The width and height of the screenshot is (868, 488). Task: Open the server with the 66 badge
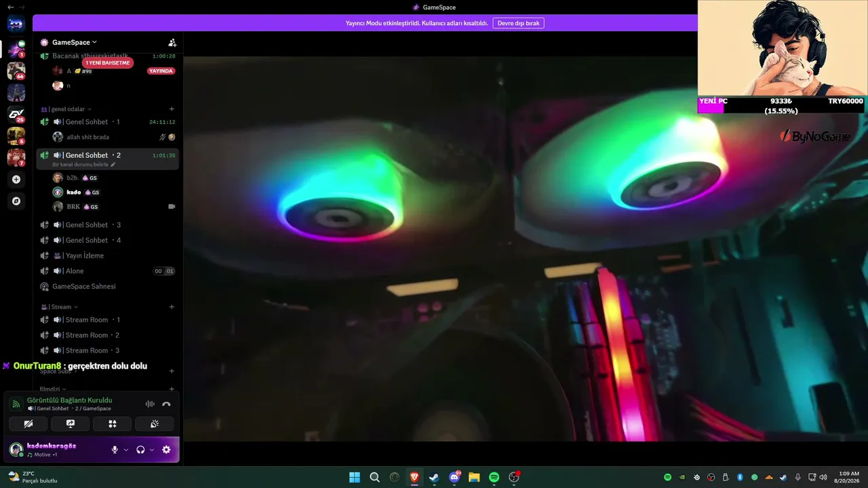[16, 70]
